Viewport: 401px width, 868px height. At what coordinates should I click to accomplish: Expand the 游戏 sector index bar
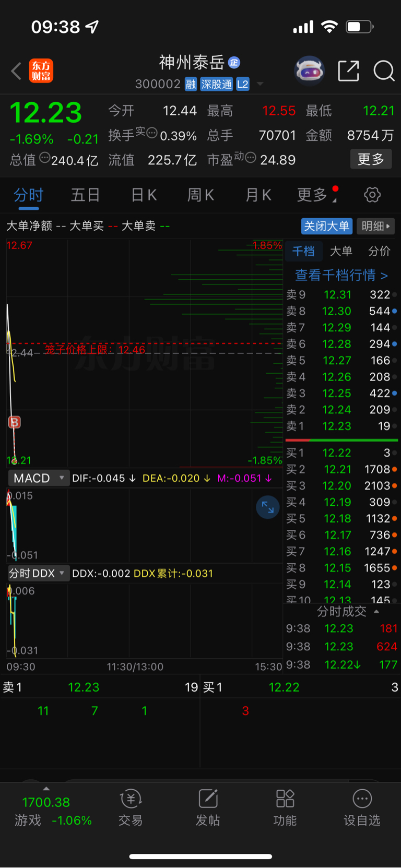click(46, 788)
